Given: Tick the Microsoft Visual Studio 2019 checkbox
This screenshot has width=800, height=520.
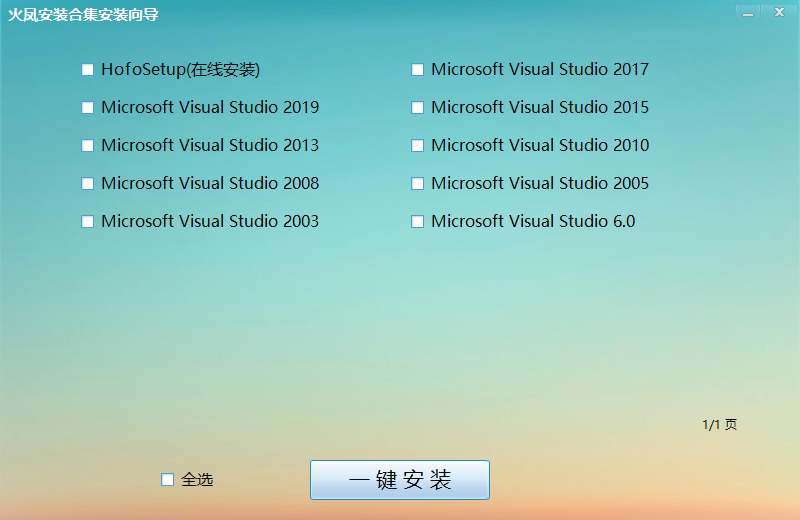Looking at the screenshot, I should click(x=88, y=108).
